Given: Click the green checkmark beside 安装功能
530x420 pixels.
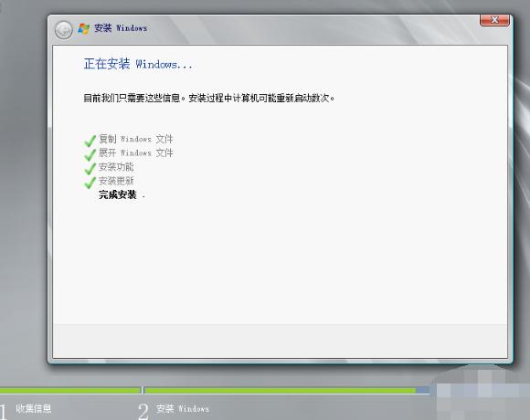Looking at the screenshot, I should point(90,168).
